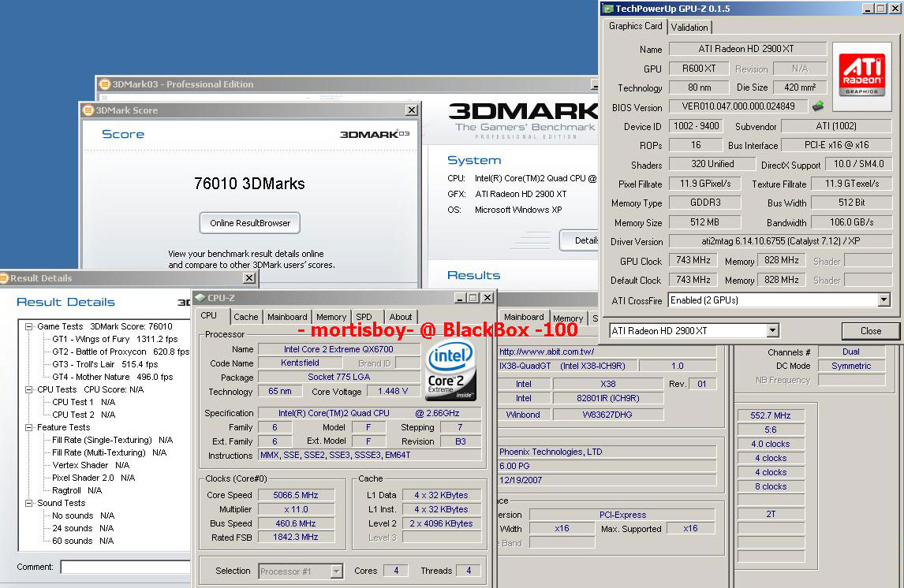Select Vertex Shader row
The image size is (904, 588).
point(91,465)
